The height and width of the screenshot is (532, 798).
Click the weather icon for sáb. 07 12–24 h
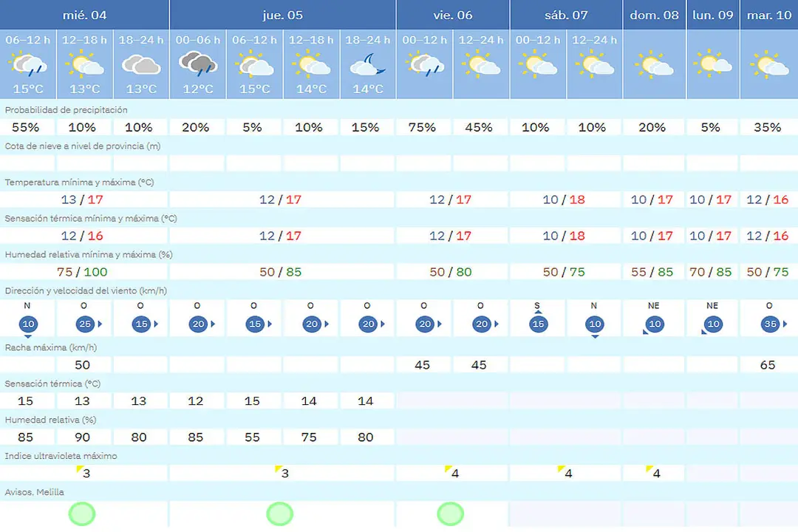point(594,65)
